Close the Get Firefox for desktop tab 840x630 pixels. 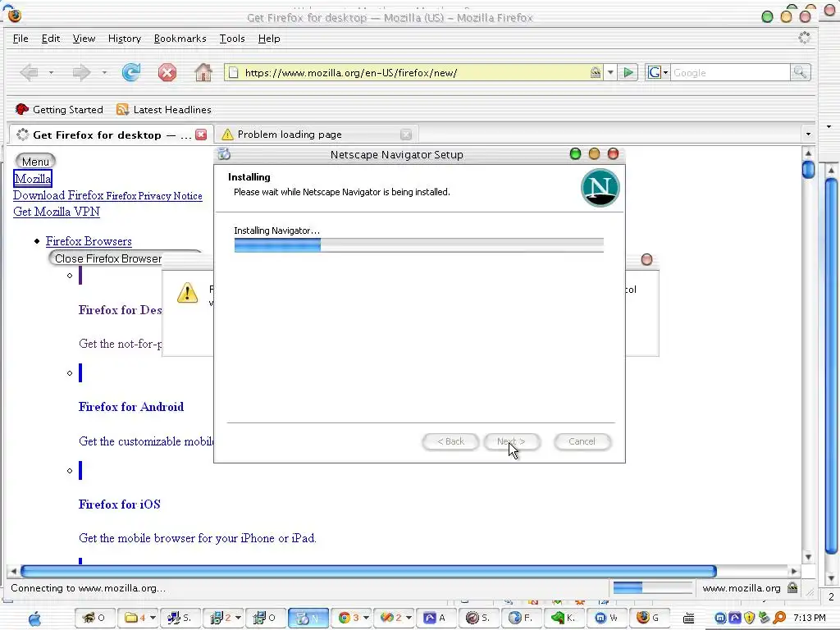pyautogui.click(x=201, y=135)
